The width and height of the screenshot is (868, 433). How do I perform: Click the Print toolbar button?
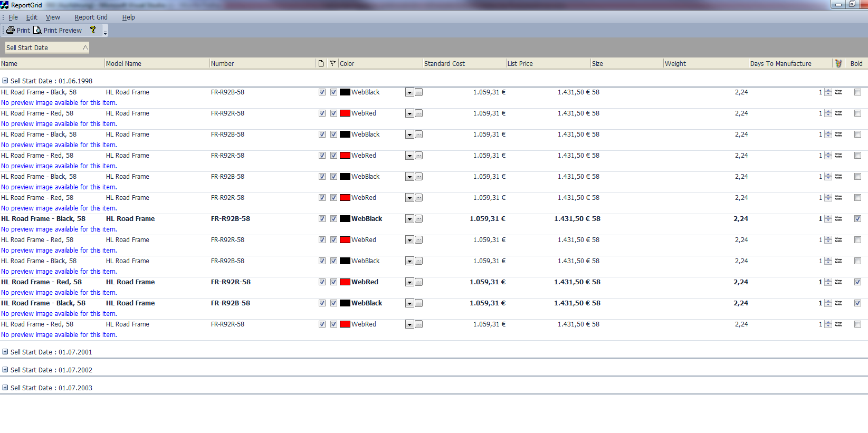18,30
